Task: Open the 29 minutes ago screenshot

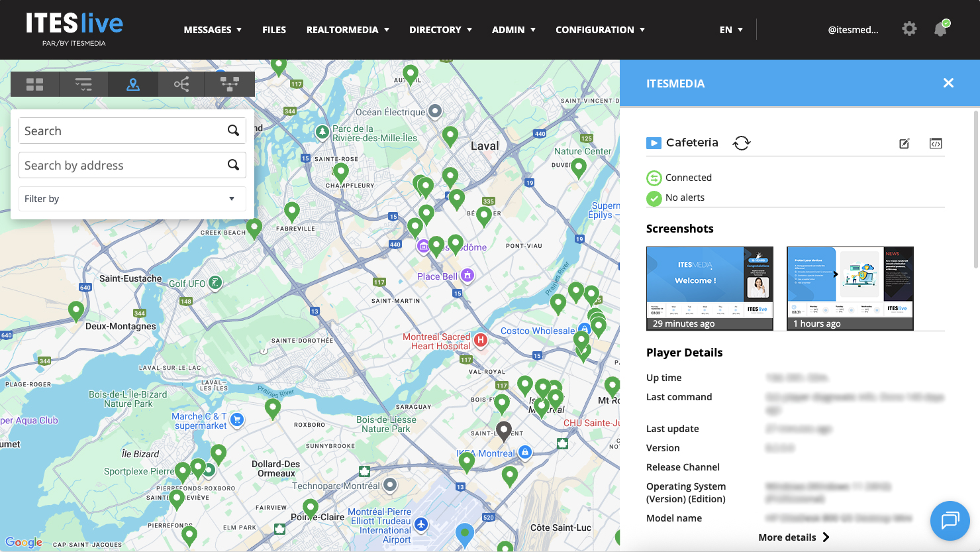Action: 709,288
